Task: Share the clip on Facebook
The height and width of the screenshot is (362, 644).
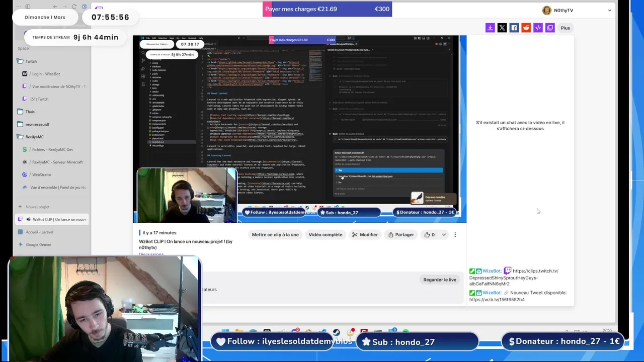Action: point(514,28)
